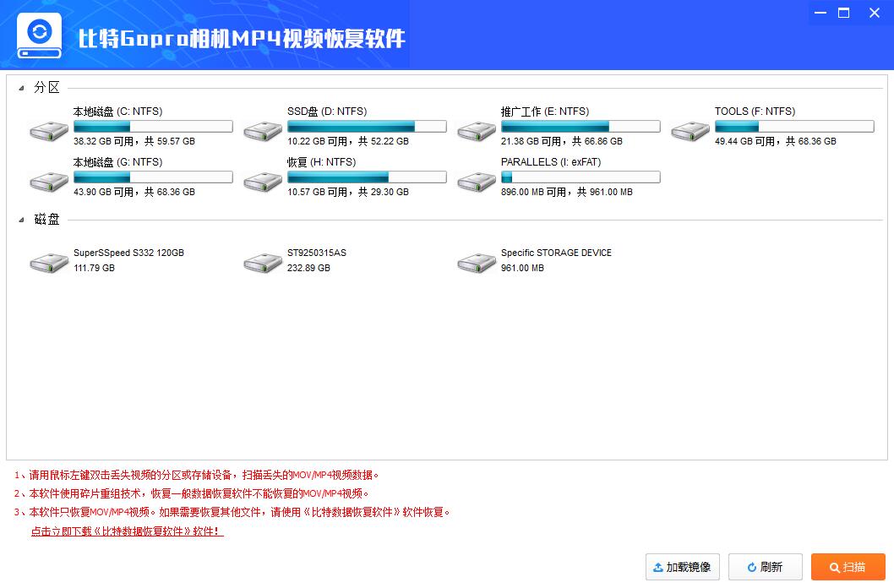Select the ST9250315AS disk icon
894x588 pixels.
coord(263,263)
